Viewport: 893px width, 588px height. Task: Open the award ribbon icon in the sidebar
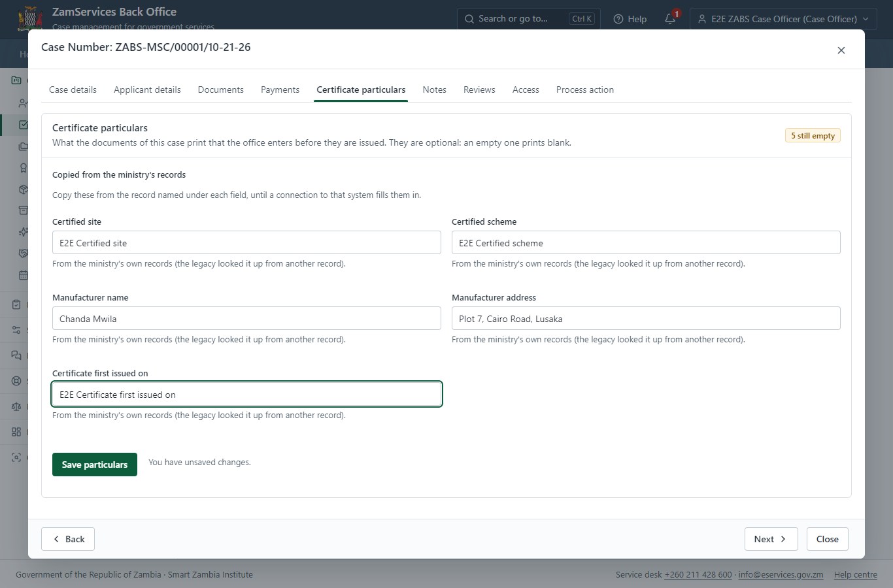[24, 168]
